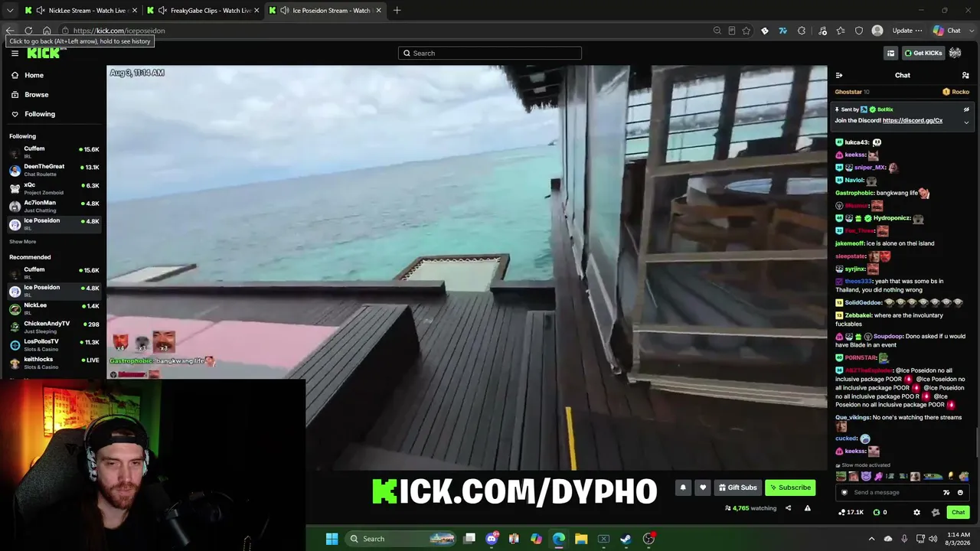The width and height of the screenshot is (980, 551).
Task: Open xQc channel in Following list
Action: pyautogui.click(x=54, y=188)
